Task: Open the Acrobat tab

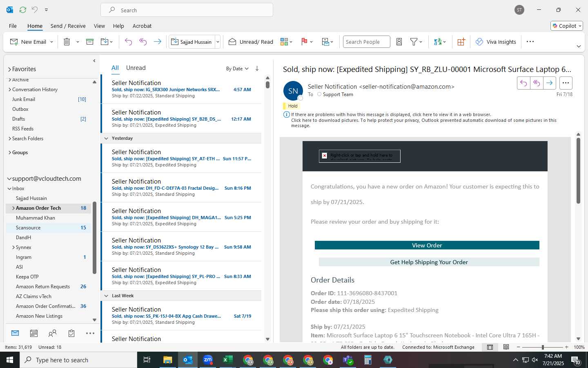Action: (x=142, y=26)
